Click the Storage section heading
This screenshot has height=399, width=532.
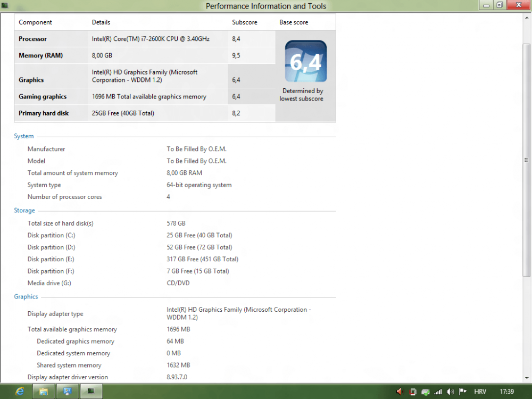(x=24, y=210)
